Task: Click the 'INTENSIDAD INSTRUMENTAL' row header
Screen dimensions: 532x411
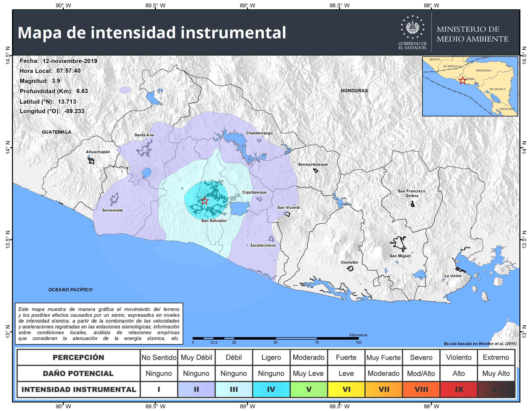Action: 78,390
